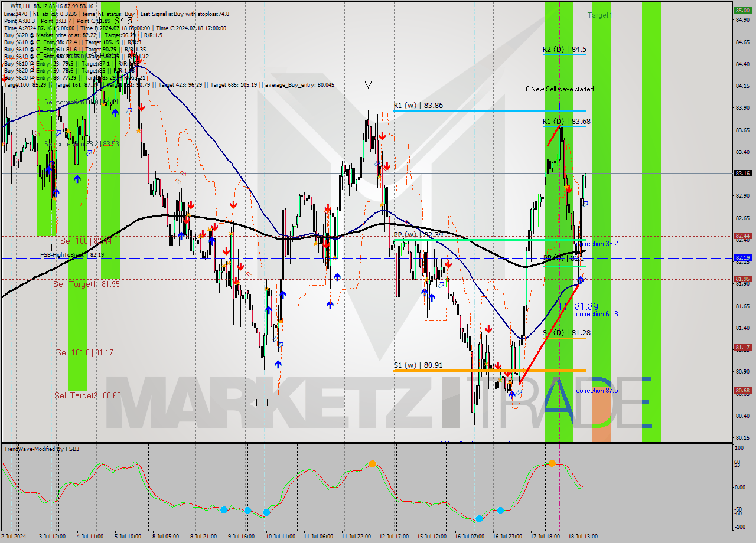
Task: Select the 'Sell Target2 | 80.68' label
Action: point(87,395)
